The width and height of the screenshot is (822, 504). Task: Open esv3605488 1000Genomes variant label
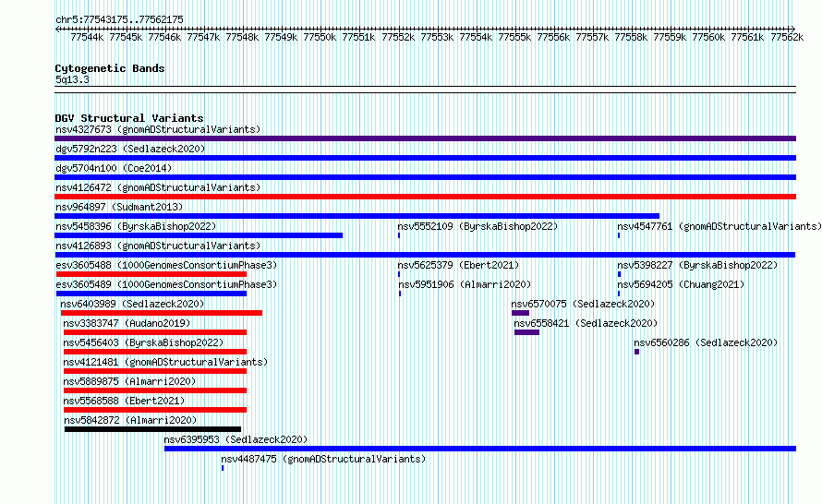166,265
